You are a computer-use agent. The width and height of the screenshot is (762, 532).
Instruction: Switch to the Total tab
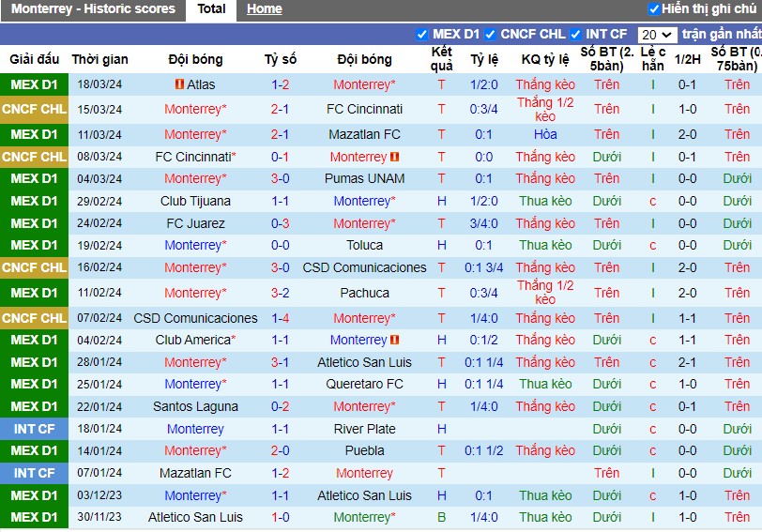pos(211,9)
